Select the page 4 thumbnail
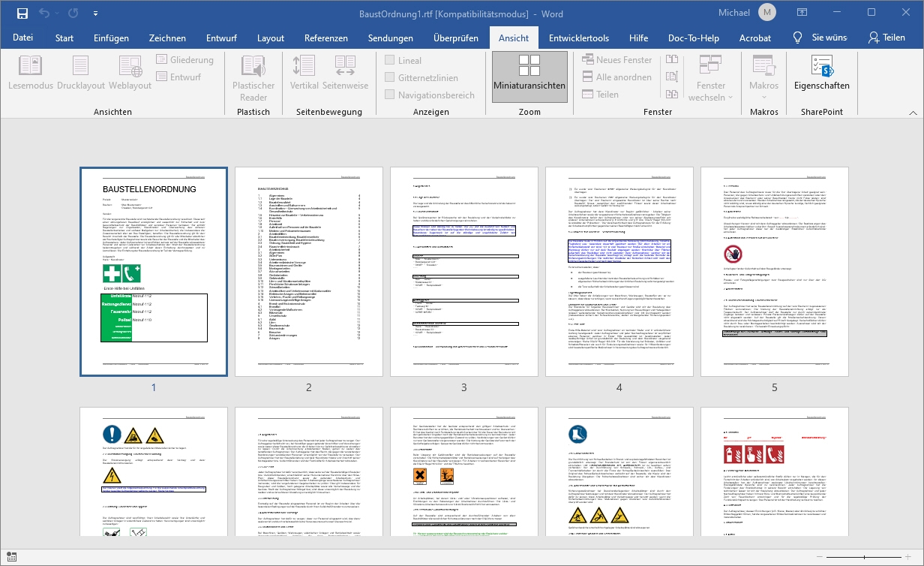Screen dimensions: 924x566 pos(619,272)
